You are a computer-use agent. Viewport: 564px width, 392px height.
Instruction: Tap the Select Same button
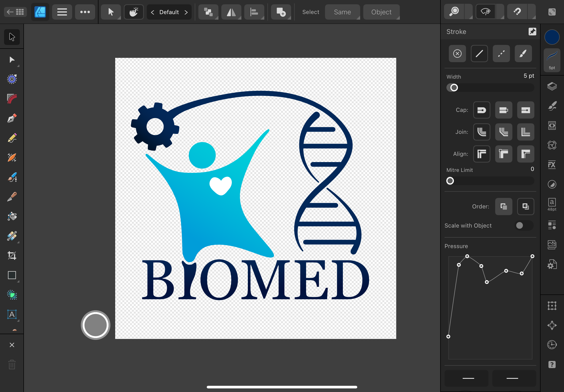[342, 12]
